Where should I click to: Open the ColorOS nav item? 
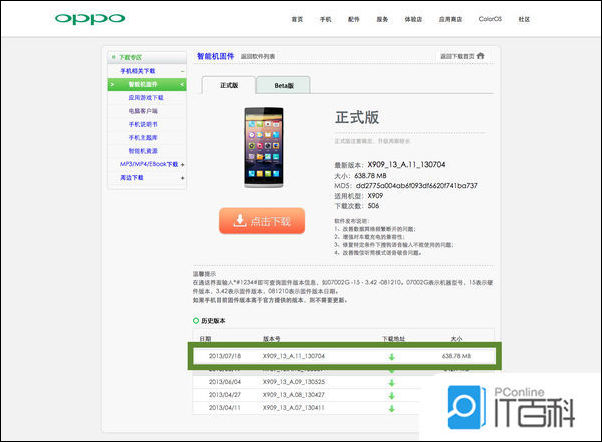point(490,19)
